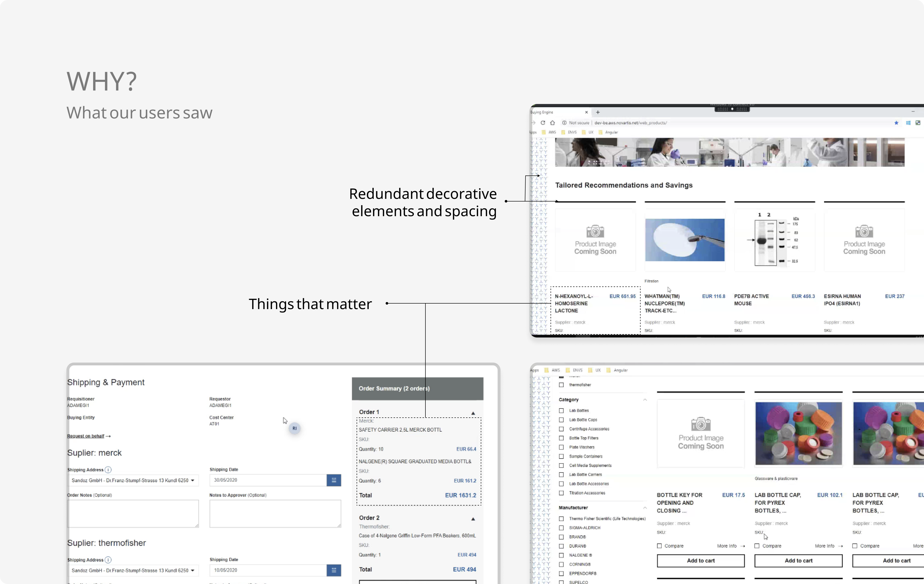Click 'SAFETY CARRIER 2,5L MERCK BOTTL' order item

point(400,430)
